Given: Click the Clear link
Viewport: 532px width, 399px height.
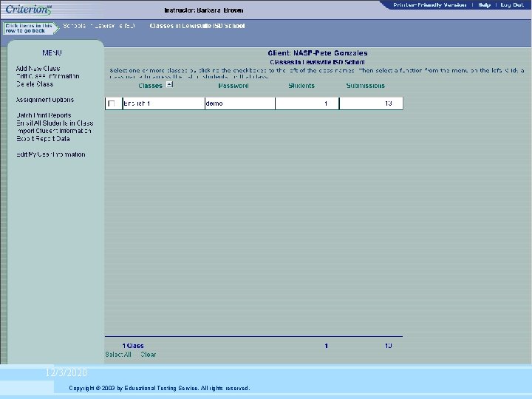Looking at the screenshot, I should tap(149, 355).
